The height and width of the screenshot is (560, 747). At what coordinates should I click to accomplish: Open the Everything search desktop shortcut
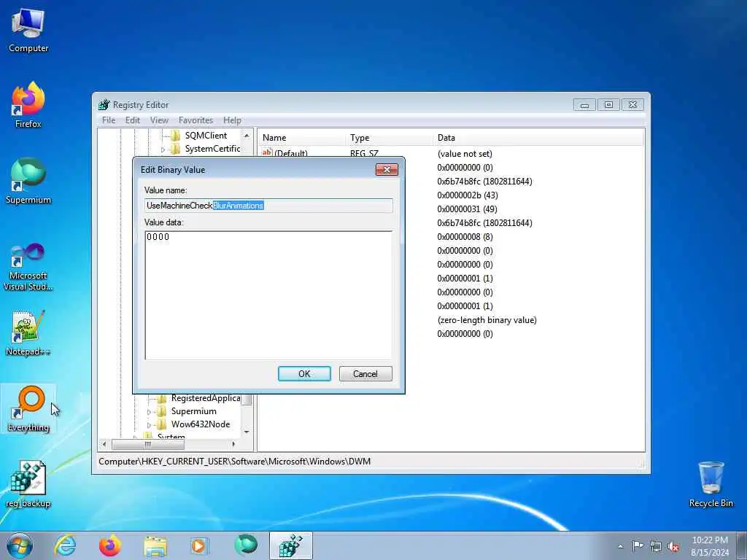28,408
